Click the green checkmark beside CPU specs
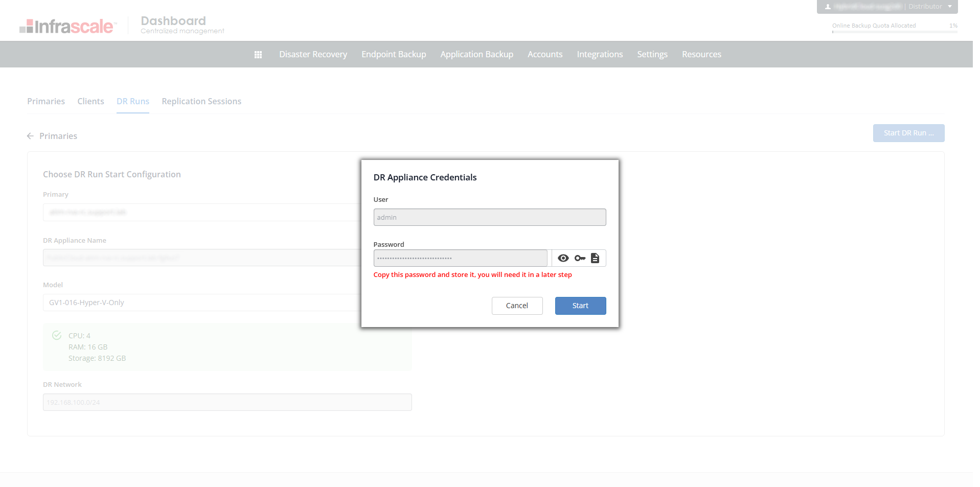This screenshot has width=980, height=487. tap(57, 336)
